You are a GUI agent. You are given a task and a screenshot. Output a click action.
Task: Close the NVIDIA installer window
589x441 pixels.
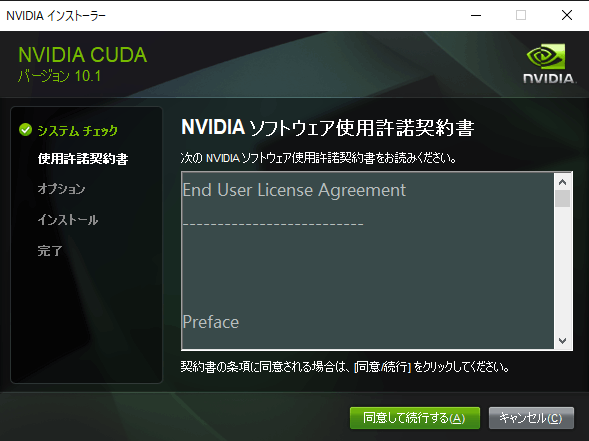567,15
